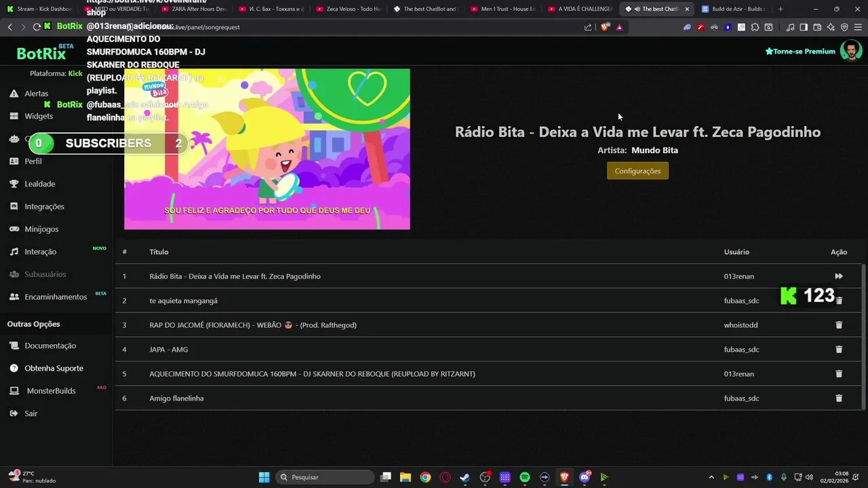The width and height of the screenshot is (868, 488).
Task: Open the Brave music playlist icon
Action: [790, 27]
